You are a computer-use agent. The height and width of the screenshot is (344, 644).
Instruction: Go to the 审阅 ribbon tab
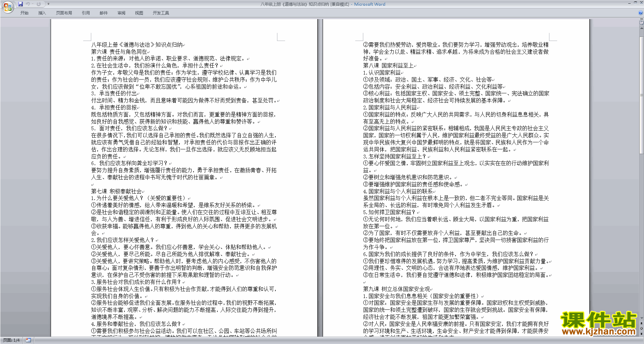coord(121,13)
